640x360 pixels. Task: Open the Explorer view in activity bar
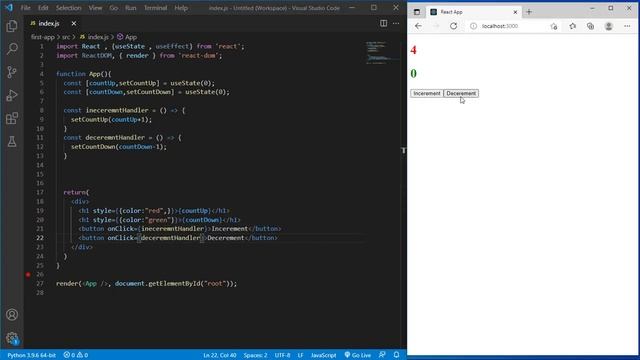click(x=12, y=27)
